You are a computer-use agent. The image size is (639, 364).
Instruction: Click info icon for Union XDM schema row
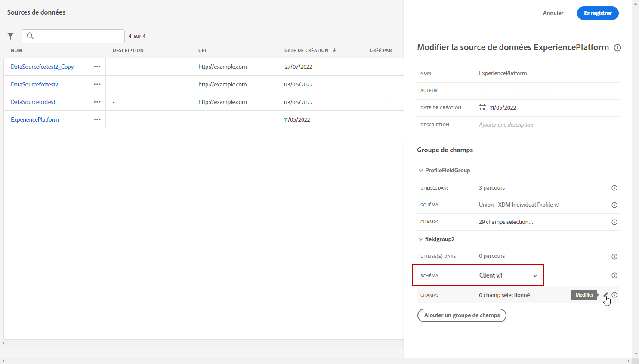pos(614,205)
